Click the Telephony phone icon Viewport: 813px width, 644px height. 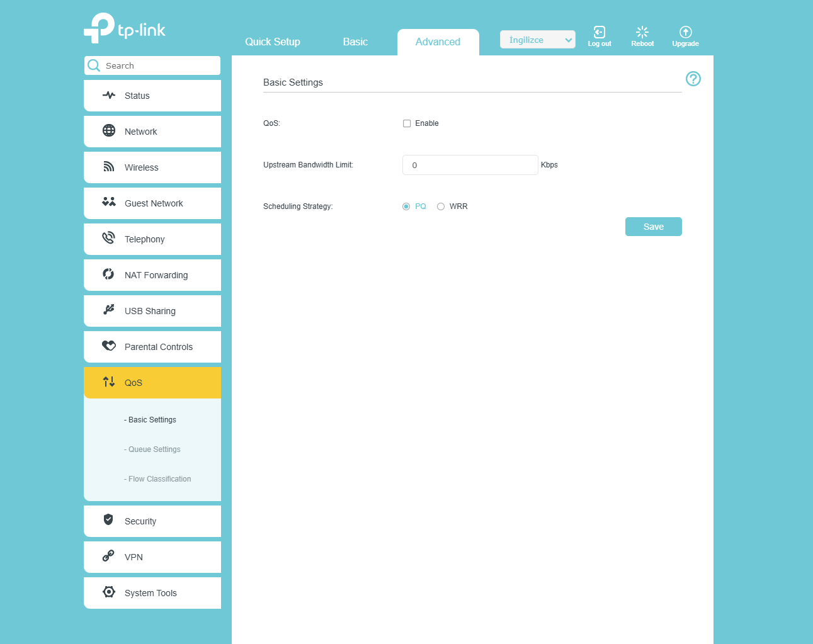(108, 238)
